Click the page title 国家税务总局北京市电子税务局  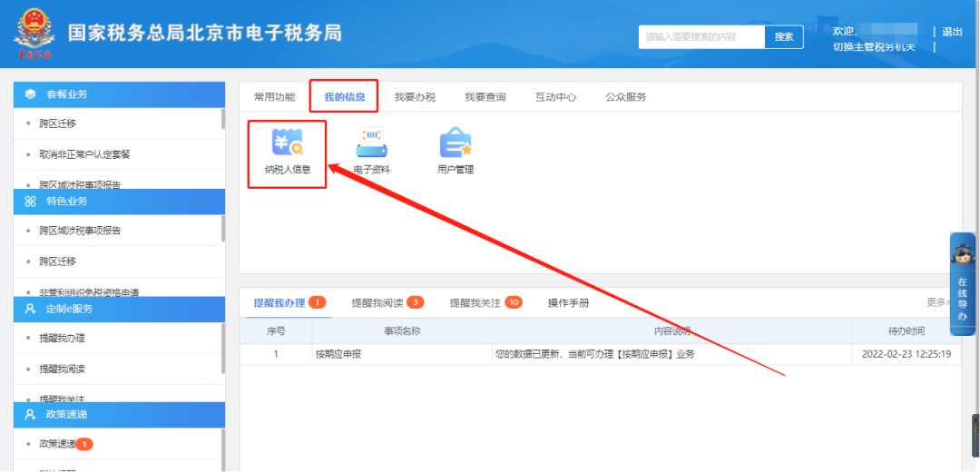pyautogui.click(x=204, y=34)
